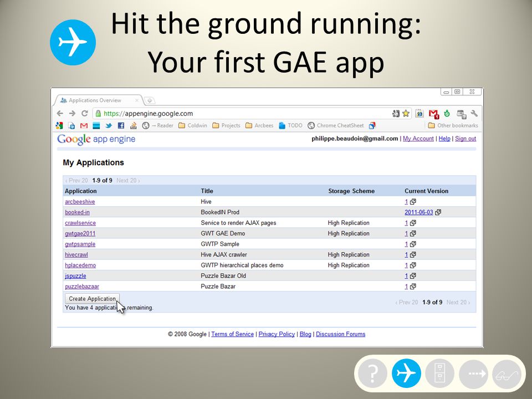532x399 pixels.
Task: Click the IE Tab extension icon
Action: pos(420,114)
